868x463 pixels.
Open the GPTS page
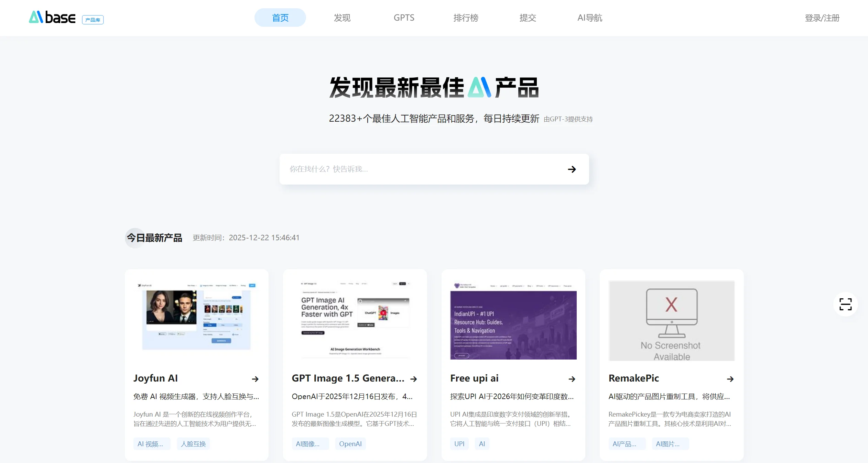403,17
